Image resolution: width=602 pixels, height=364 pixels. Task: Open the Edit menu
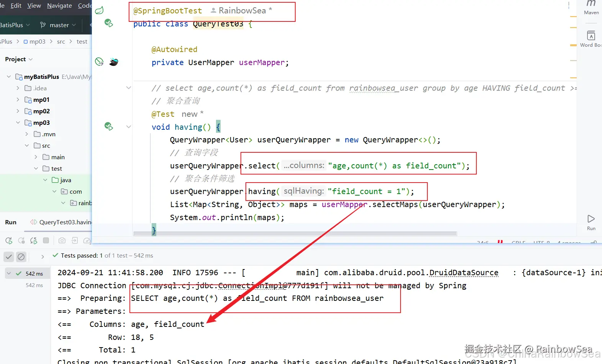(16, 5)
